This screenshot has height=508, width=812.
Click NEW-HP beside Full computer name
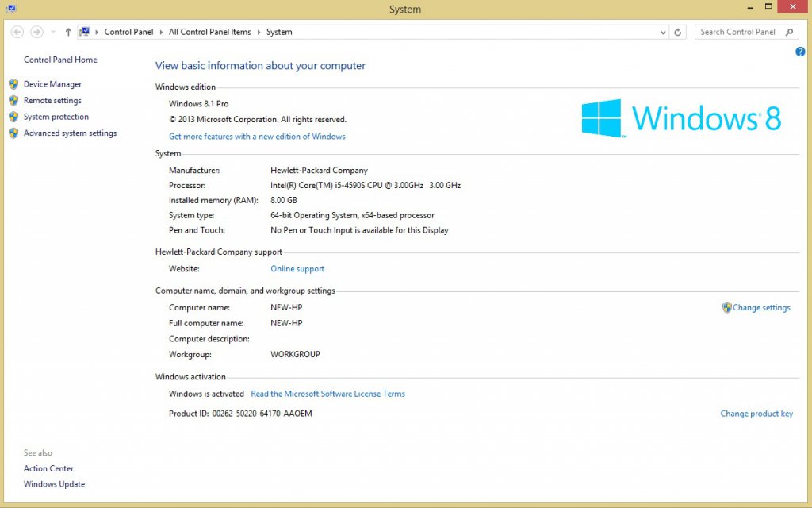point(286,324)
